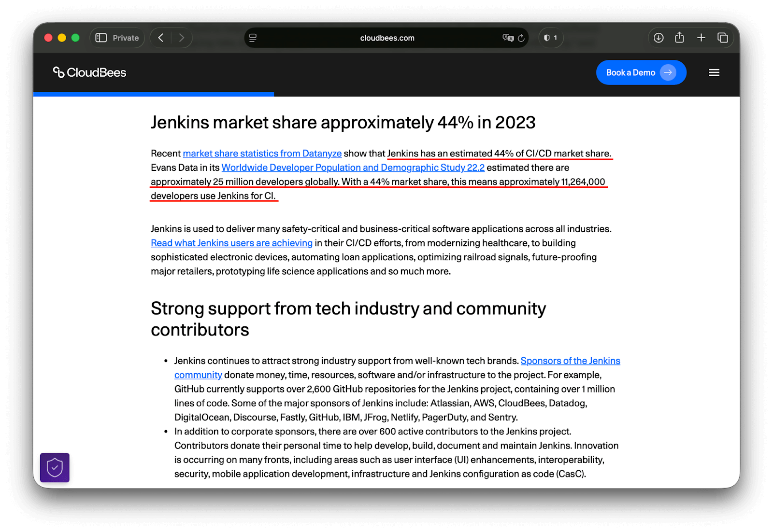773x532 pixels.
Task: Toggle the sidebar next to the Private label
Action: pyautogui.click(x=102, y=37)
